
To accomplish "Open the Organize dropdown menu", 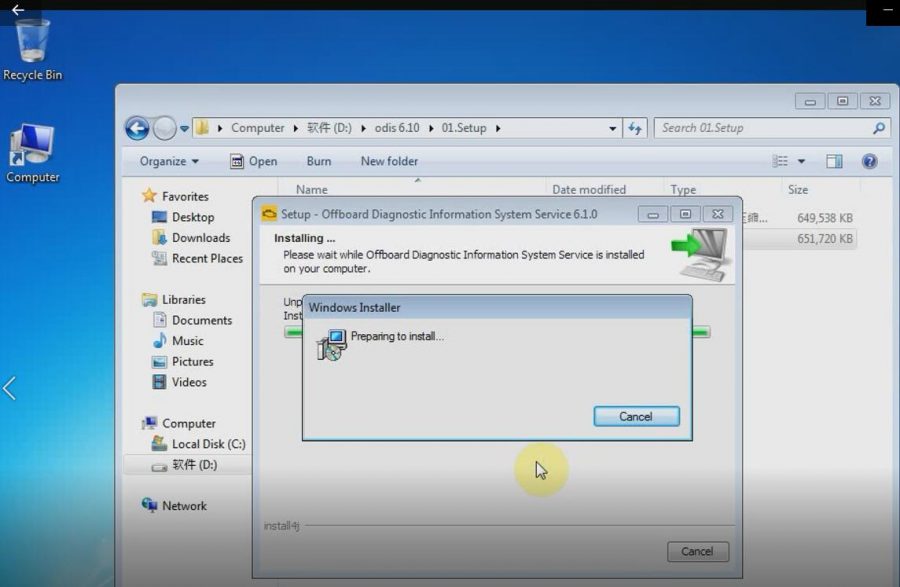I will (166, 161).
